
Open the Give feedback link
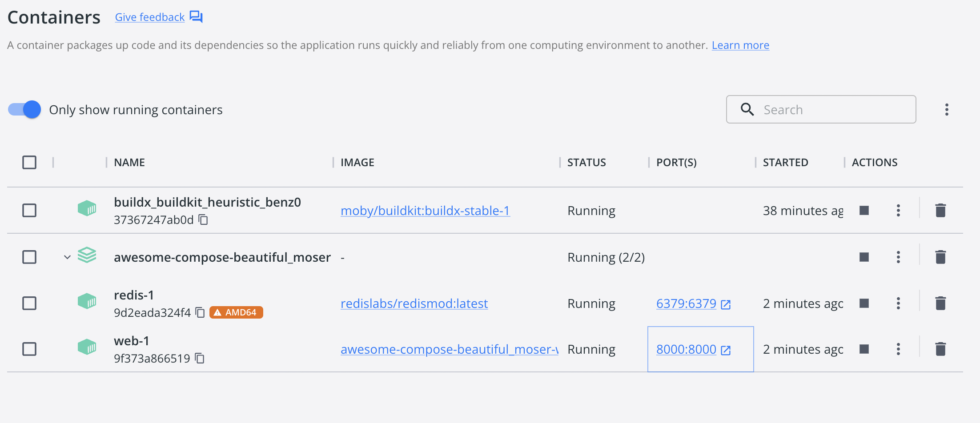tap(150, 17)
